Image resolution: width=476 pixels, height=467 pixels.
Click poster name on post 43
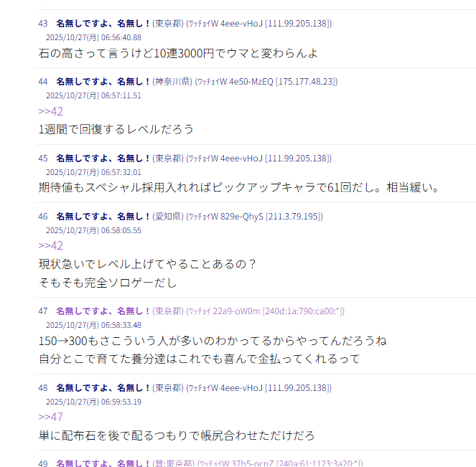103,24
